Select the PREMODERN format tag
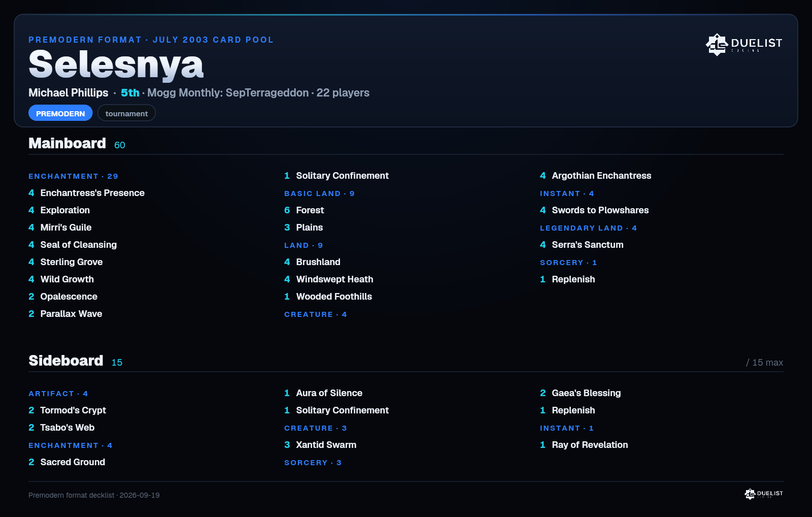Image resolution: width=812 pixels, height=517 pixels. coord(60,113)
